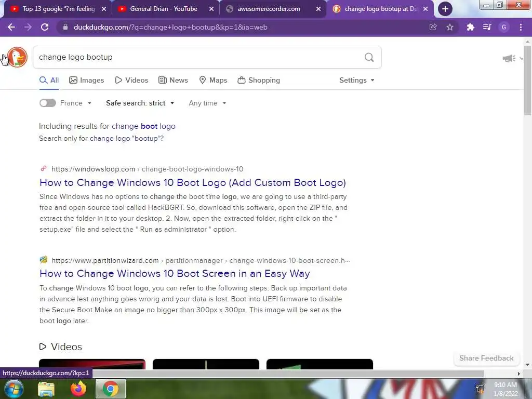Switch to Maps results

click(x=213, y=80)
